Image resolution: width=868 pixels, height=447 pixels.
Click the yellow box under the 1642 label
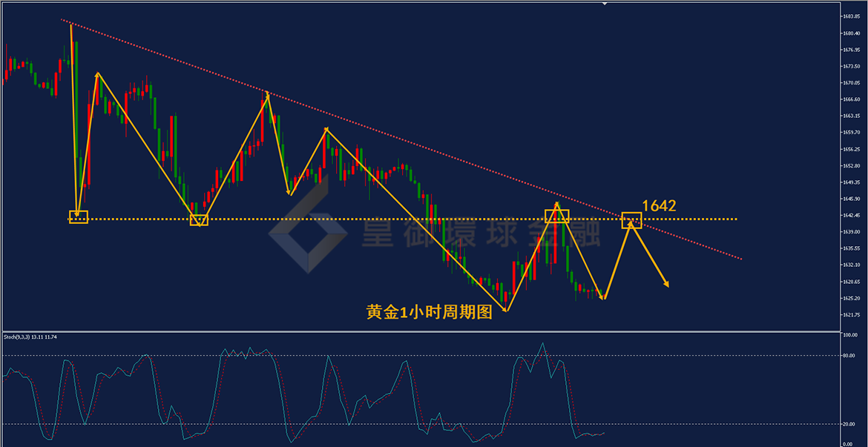tap(631, 220)
